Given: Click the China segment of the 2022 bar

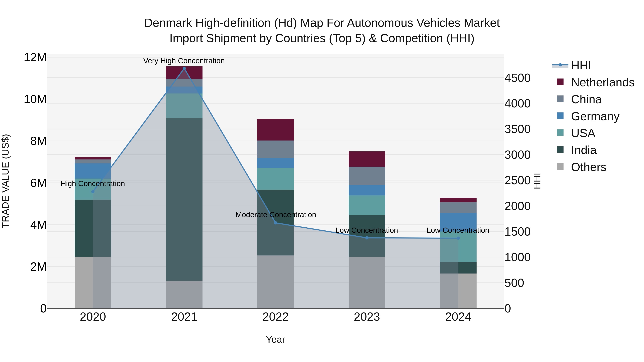Looking at the screenshot, I should [275, 149].
